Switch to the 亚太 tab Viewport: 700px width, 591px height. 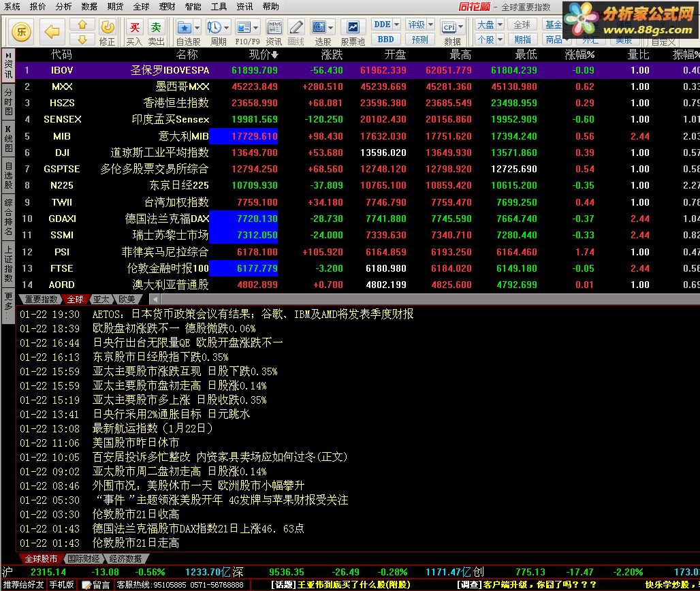coord(101,300)
